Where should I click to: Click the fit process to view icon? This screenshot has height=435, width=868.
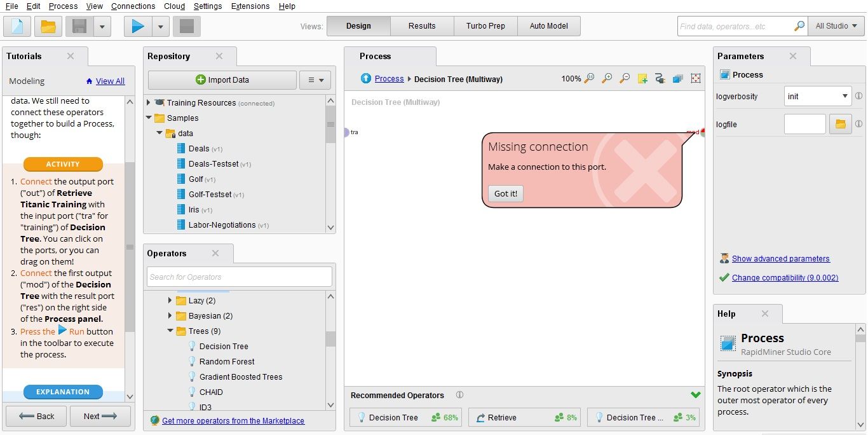(x=695, y=78)
